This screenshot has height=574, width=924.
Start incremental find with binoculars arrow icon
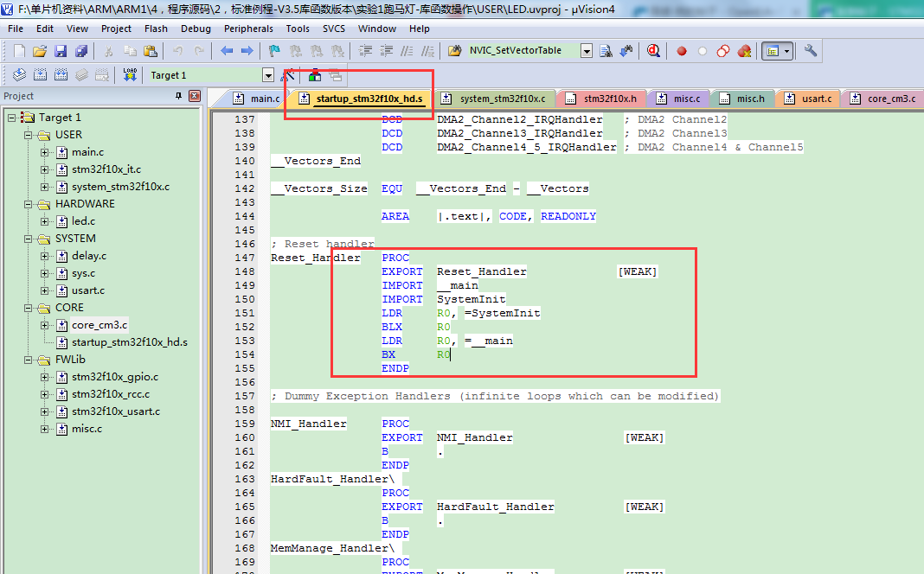tap(626, 51)
